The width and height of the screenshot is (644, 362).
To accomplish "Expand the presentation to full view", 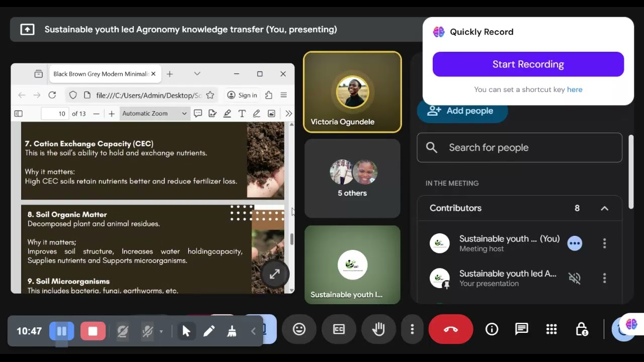I will [x=275, y=274].
